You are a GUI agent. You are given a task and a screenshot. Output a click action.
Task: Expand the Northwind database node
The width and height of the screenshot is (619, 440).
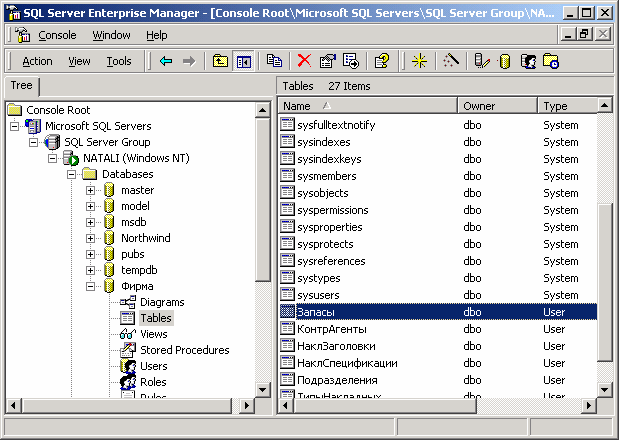pos(90,238)
